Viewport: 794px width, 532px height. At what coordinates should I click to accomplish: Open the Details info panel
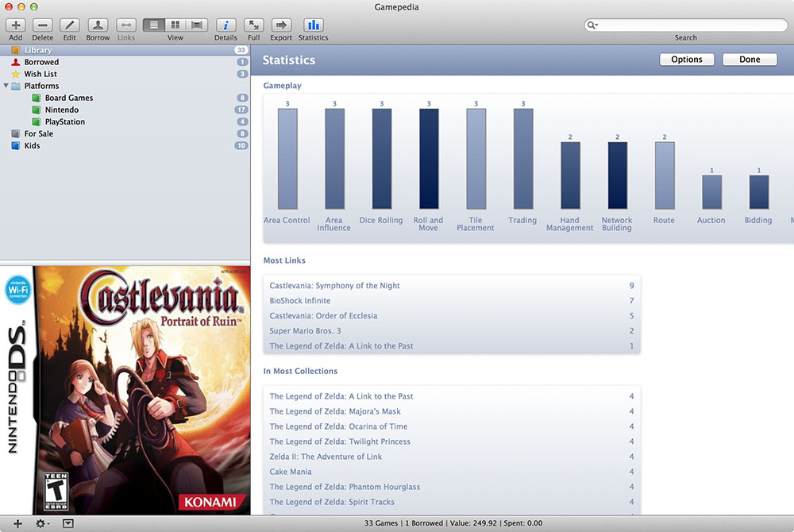click(225, 25)
